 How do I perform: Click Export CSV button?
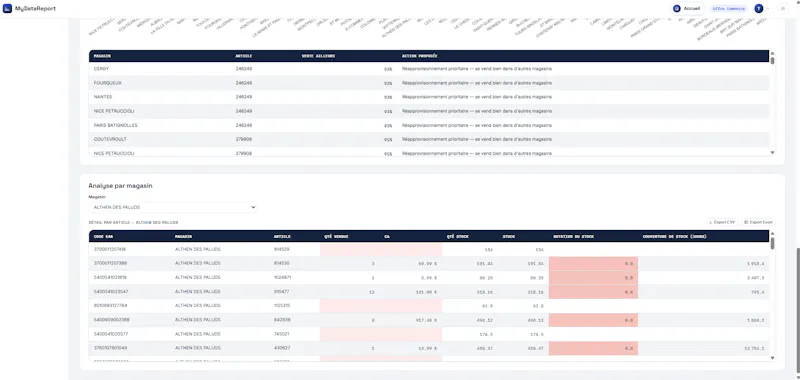[x=722, y=222]
